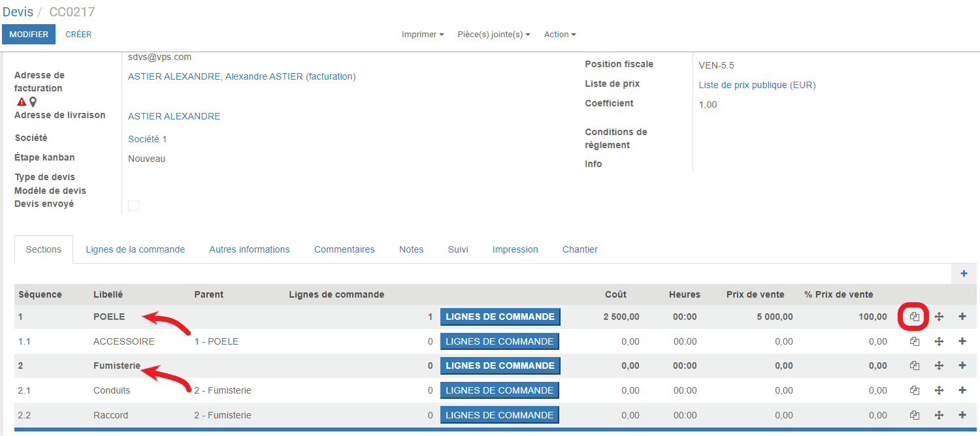Click move icon on ACCESSOIRE row

point(939,341)
